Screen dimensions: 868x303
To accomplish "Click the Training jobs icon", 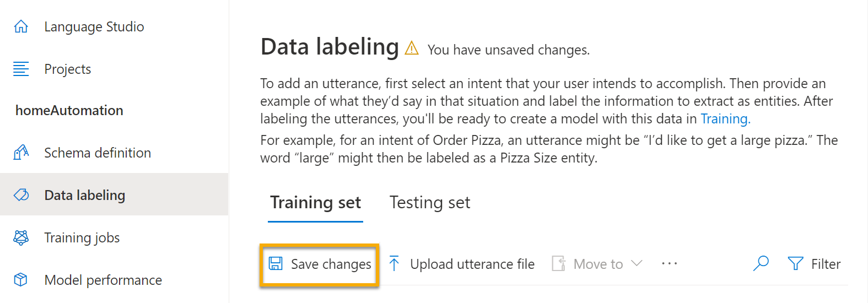I will (21, 237).
